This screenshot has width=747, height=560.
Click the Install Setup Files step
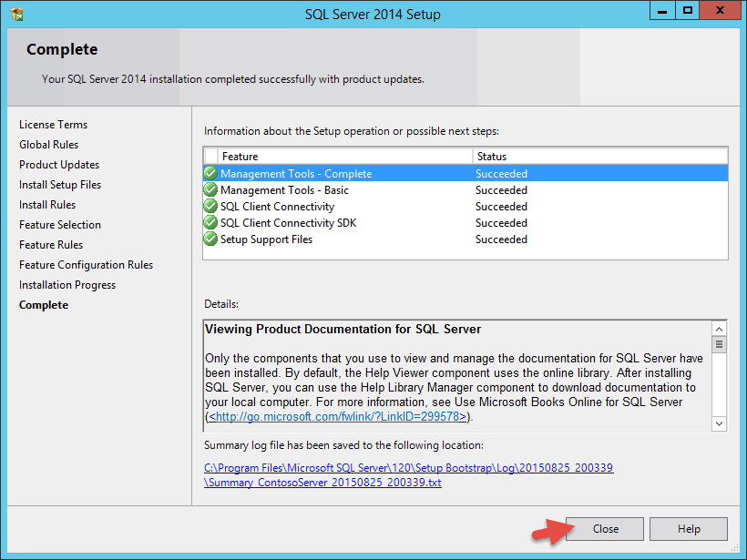[60, 185]
